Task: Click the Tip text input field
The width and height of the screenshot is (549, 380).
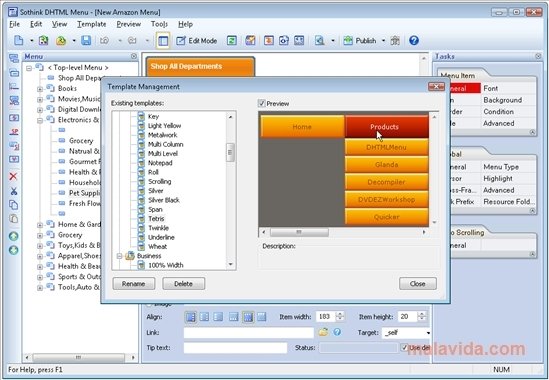Action: [x=235, y=348]
